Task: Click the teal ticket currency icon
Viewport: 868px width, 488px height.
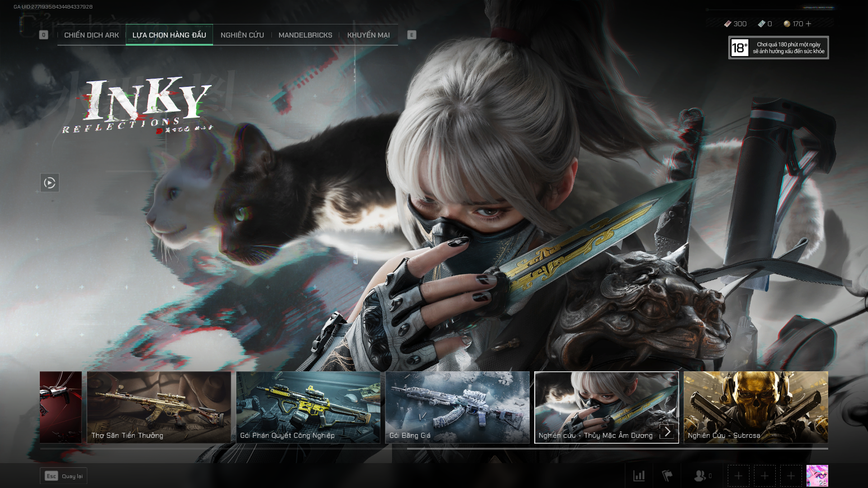Action: pyautogui.click(x=762, y=24)
